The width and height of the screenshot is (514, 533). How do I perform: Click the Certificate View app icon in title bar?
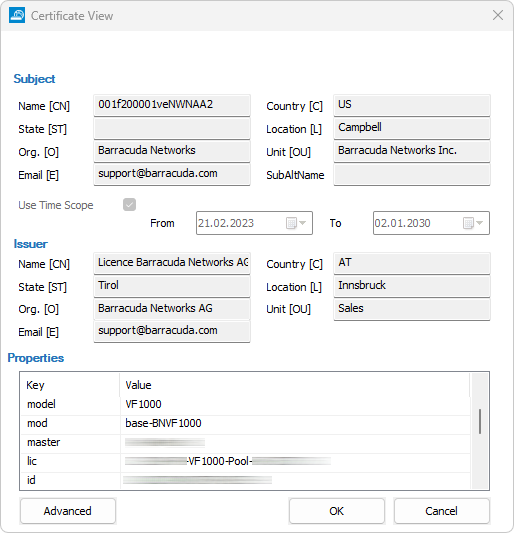click(x=17, y=15)
